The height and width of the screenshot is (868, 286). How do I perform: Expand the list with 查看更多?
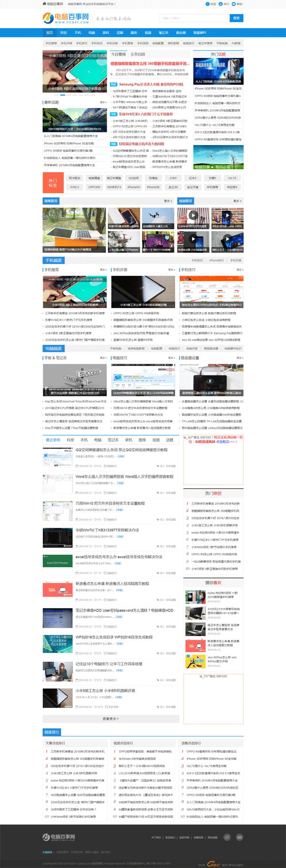[111, 719]
